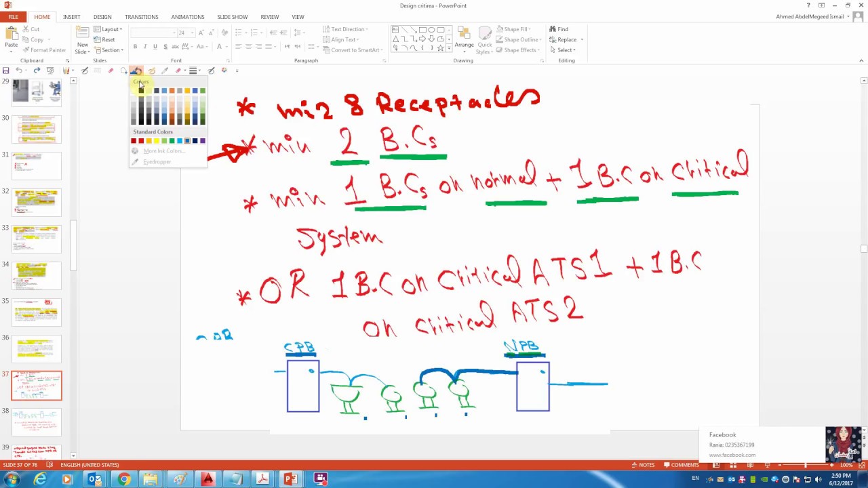Adjust the zoom slider handle
The width and height of the screenshot is (868, 488).
click(x=806, y=465)
